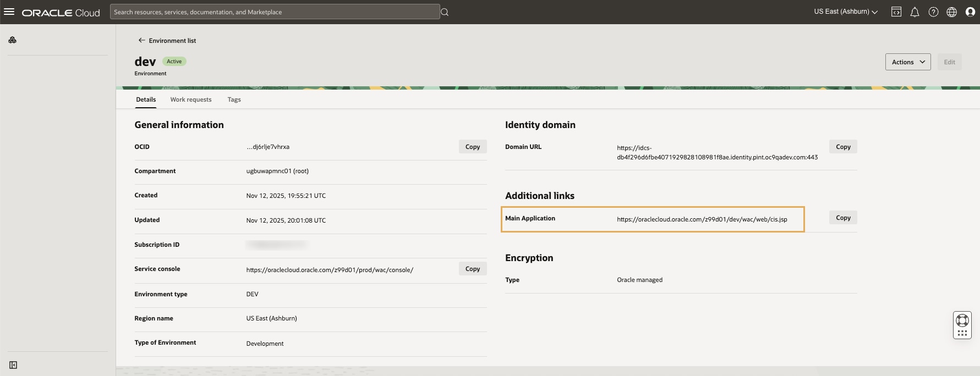Copy the OCID value
The width and height of the screenshot is (980, 376).
(x=473, y=147)
